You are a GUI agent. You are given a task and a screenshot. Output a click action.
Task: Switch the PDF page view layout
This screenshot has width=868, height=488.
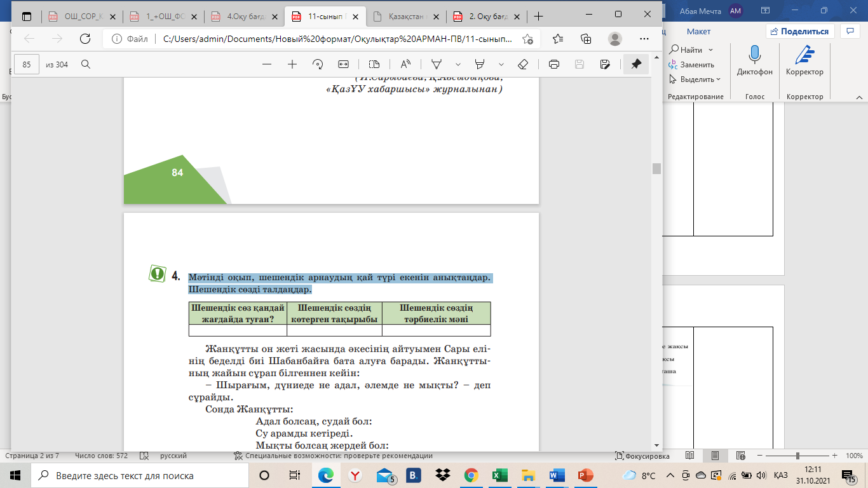[374, 64]
